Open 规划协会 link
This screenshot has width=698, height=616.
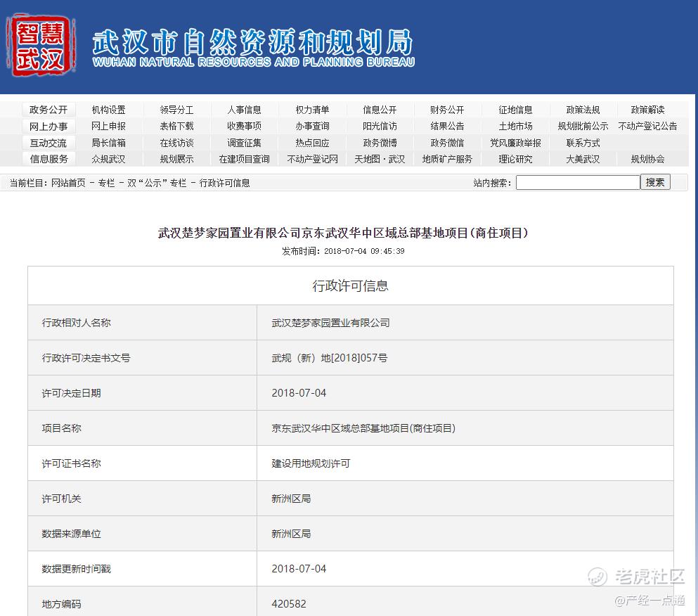tap(647, 159)
